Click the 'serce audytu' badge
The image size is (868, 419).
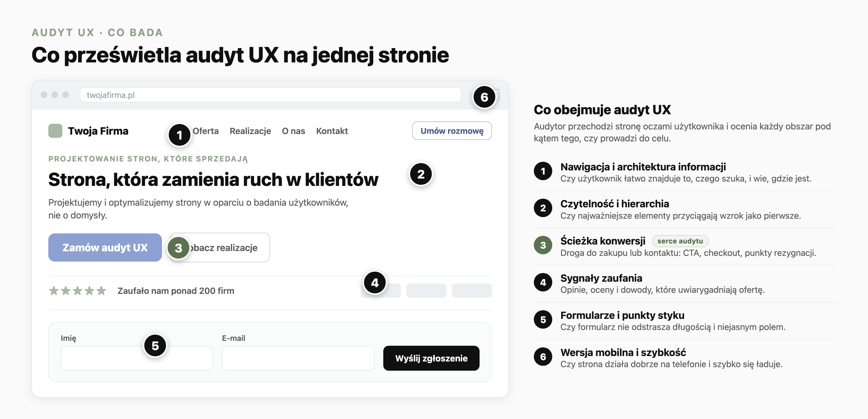tap(680, 241)
